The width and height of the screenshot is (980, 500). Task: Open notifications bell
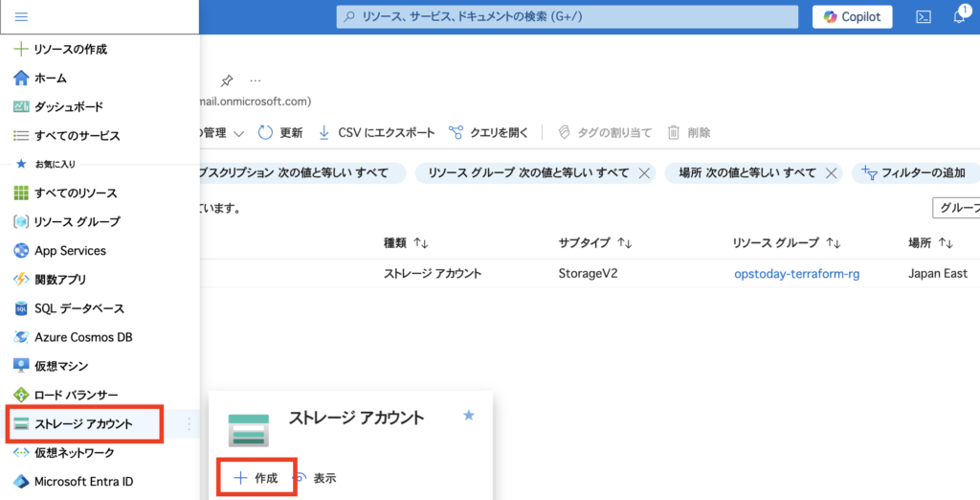(959, 17)
